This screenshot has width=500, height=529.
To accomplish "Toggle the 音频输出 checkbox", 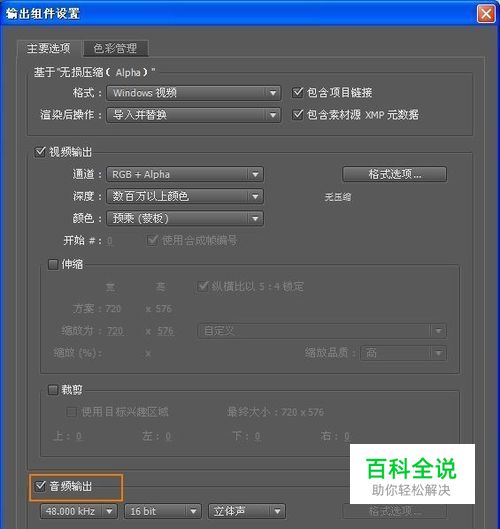I will 40,486.
